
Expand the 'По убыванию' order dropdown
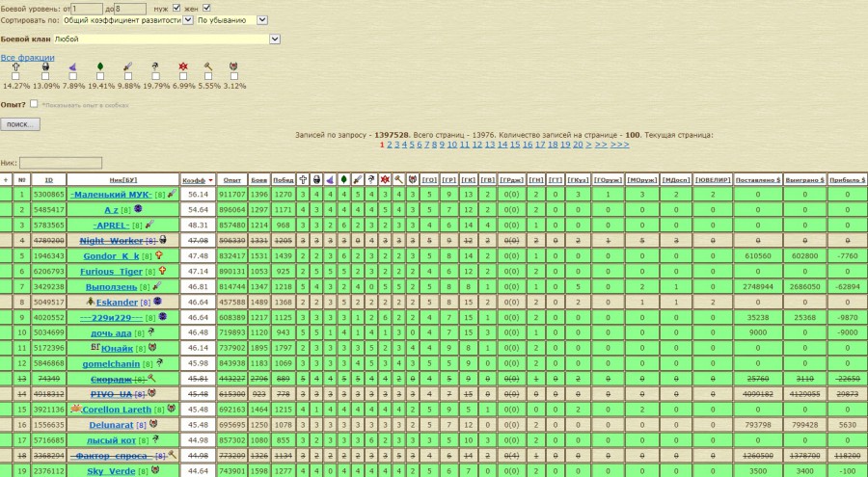[x=238, y=19]
